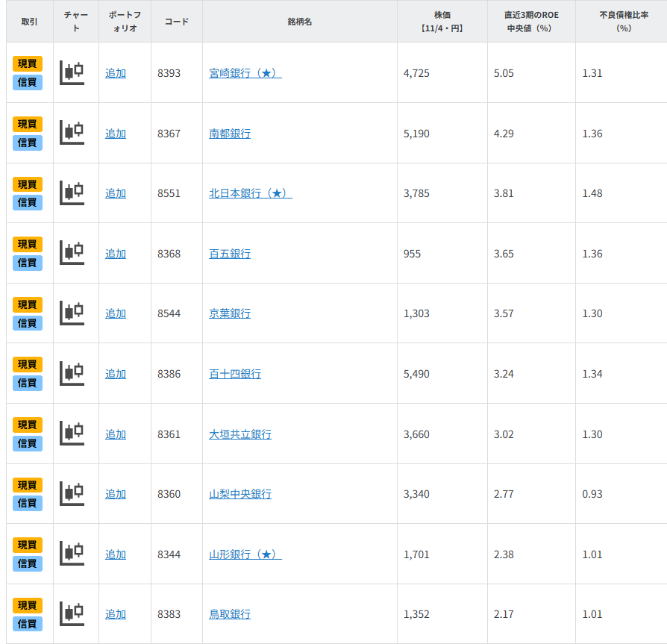Open the chart icon for 宮崎銀行

click(72, 72)
